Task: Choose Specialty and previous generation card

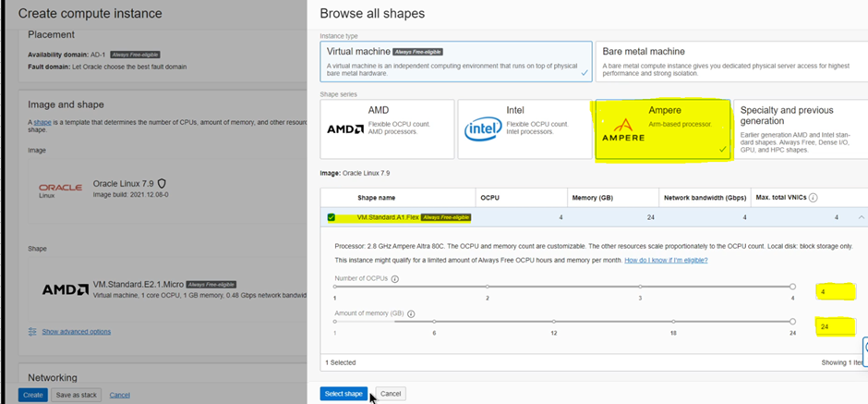Action: coord(801,129)
